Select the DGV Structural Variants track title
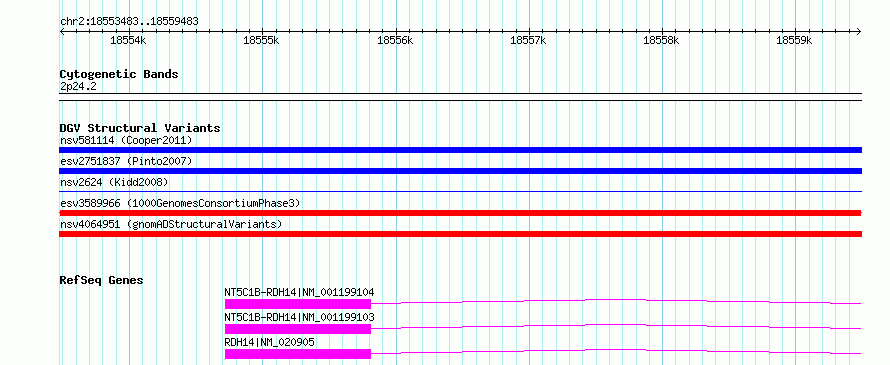 (140, 128)
